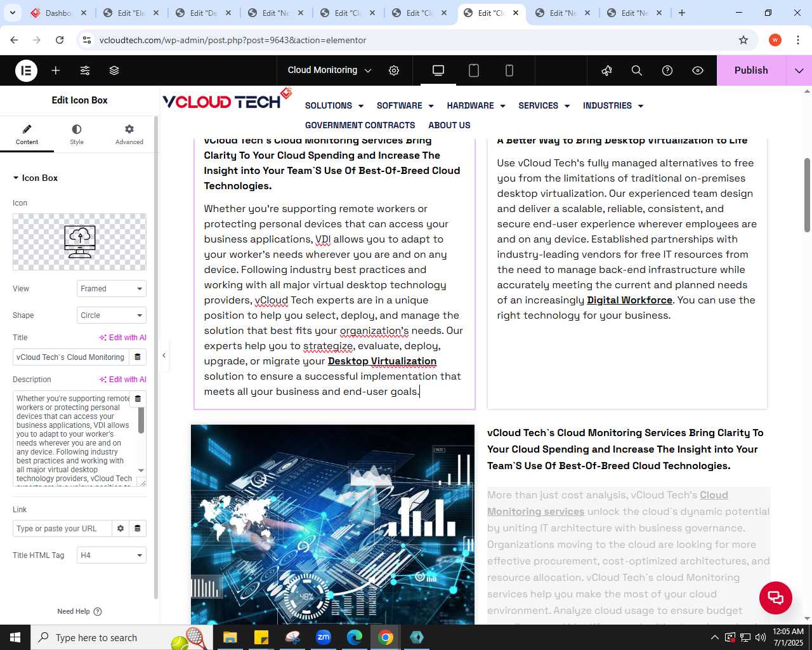Viewport: 812px width, 650px height.
Task: Click the Publish button
Action: pyautogui.click(x=751, y=70)
